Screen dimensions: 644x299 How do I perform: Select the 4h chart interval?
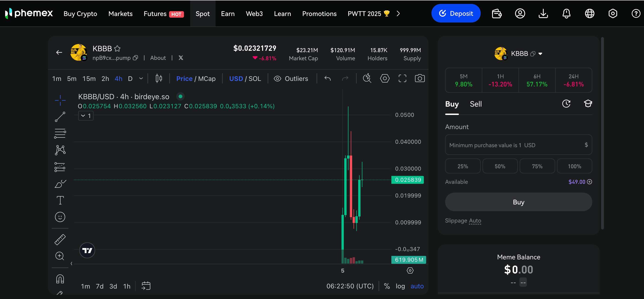tap(118, 79)
